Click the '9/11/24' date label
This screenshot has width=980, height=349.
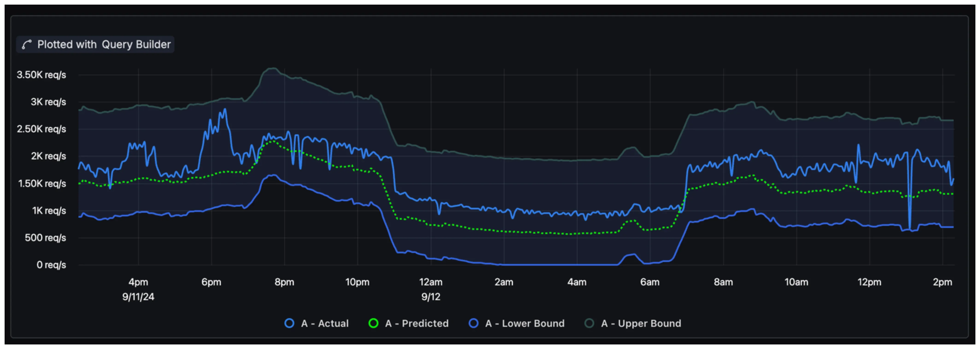138,296
